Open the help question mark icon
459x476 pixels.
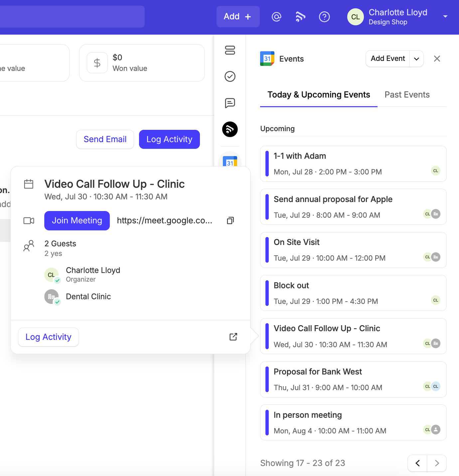point(324,17)
